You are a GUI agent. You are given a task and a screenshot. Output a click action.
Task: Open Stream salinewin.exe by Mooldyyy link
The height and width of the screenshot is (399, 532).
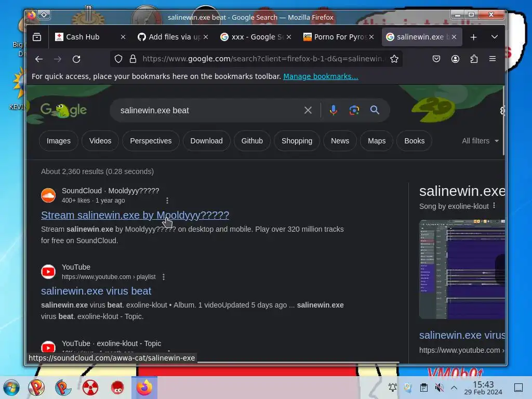pyautogui.click(x=135, y=215)
